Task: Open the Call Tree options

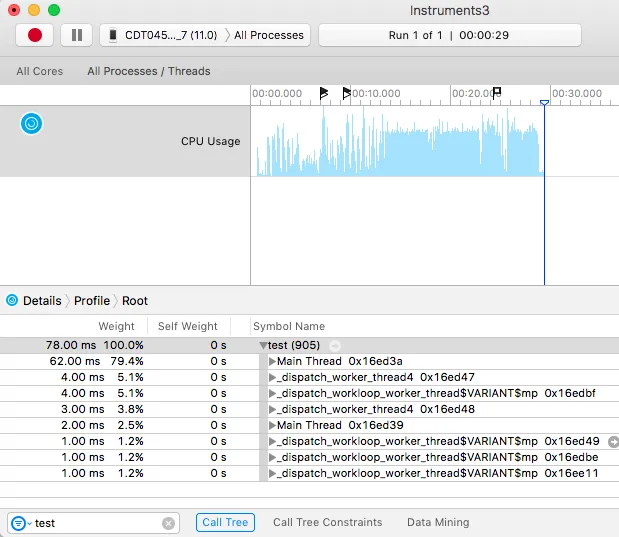Action: pos(225,522)
